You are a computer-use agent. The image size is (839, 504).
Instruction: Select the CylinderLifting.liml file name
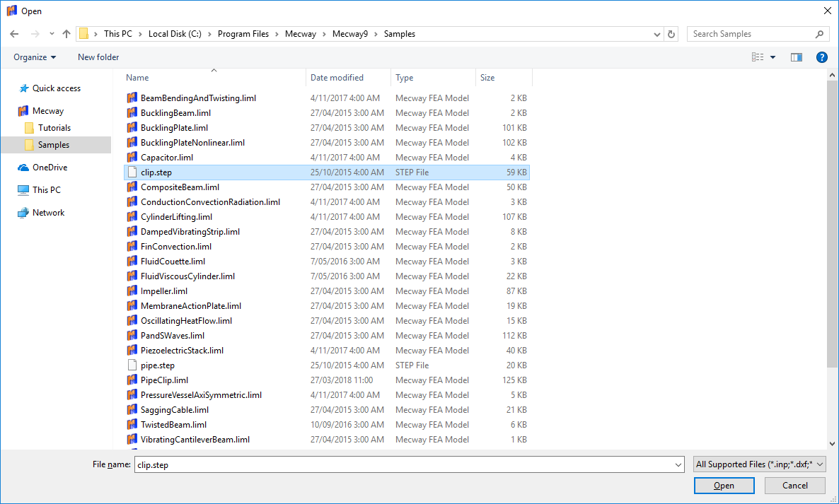coord(177,217)
